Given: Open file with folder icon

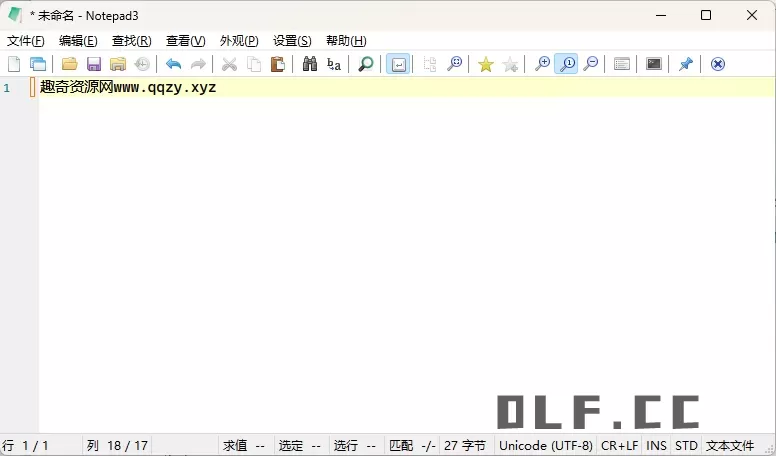Looking at the screenshot, I should click(x=69, y=64).
